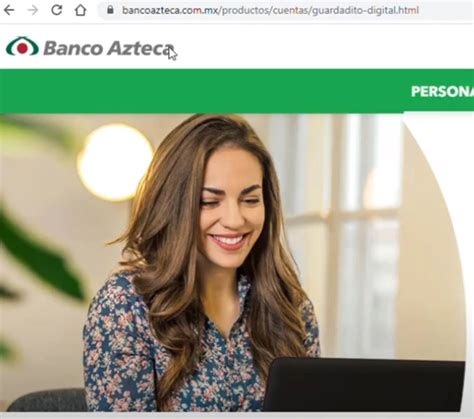
Task: Reload the Banco Azteca page
Action: (x=57, y=10)
